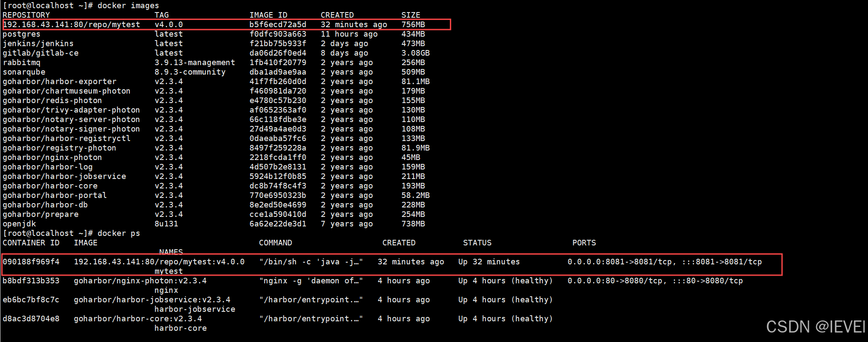
Task: Click '11 hours ago' created value
Action: 349,34
